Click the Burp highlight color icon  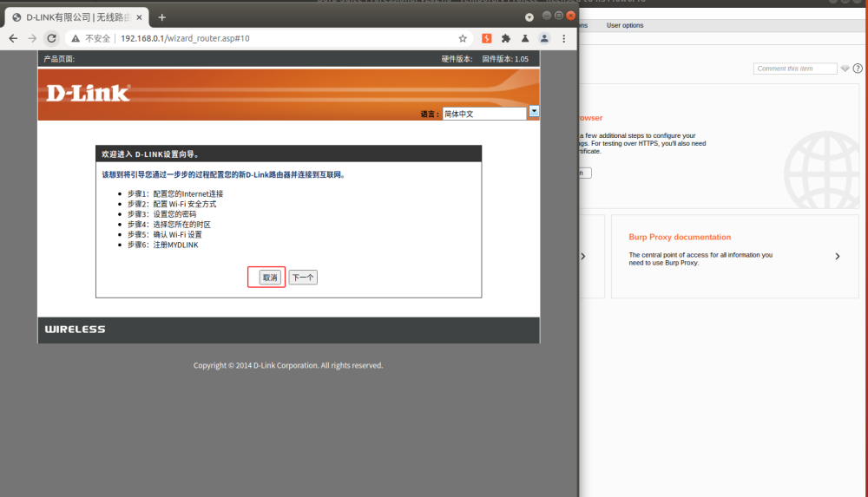coord(845,69)
